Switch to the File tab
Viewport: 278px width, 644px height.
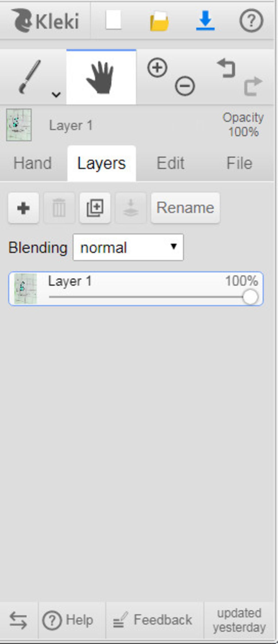tap(239, 163)
